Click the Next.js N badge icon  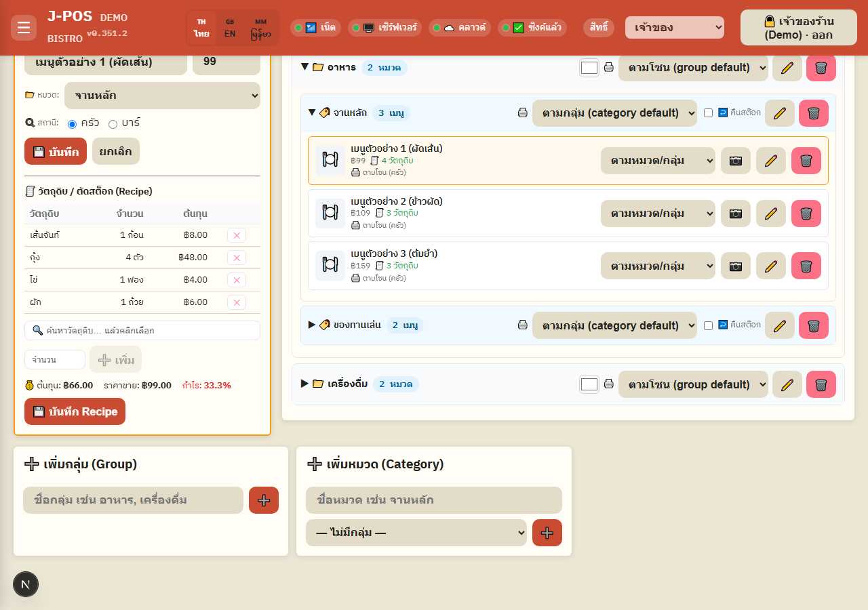click(26, 584)
